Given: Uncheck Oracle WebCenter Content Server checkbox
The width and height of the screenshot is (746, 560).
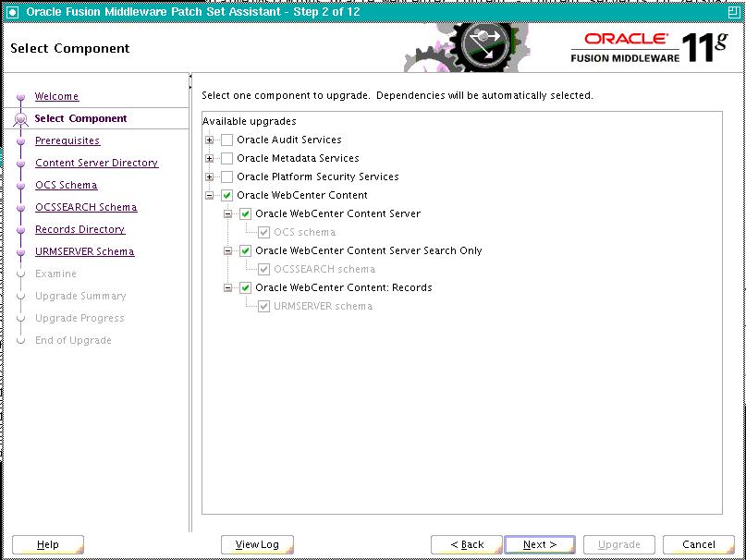Looking at the screenshot, I should tap(246, 214).
